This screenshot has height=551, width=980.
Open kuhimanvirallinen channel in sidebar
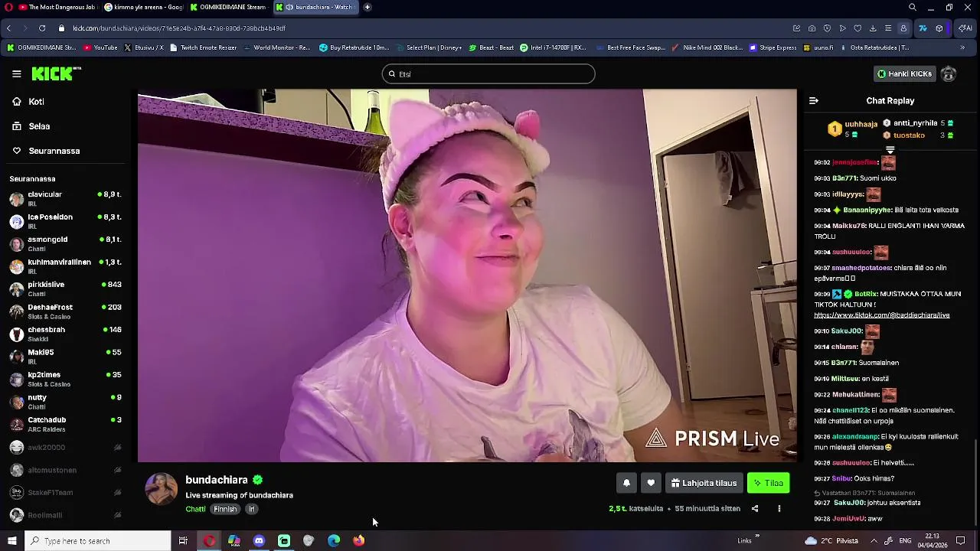coord(65,266)
